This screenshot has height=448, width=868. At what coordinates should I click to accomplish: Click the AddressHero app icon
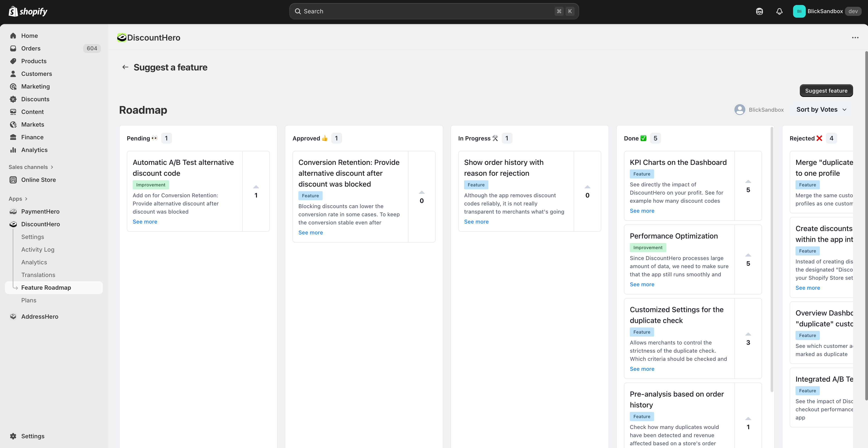coord(13,317)
